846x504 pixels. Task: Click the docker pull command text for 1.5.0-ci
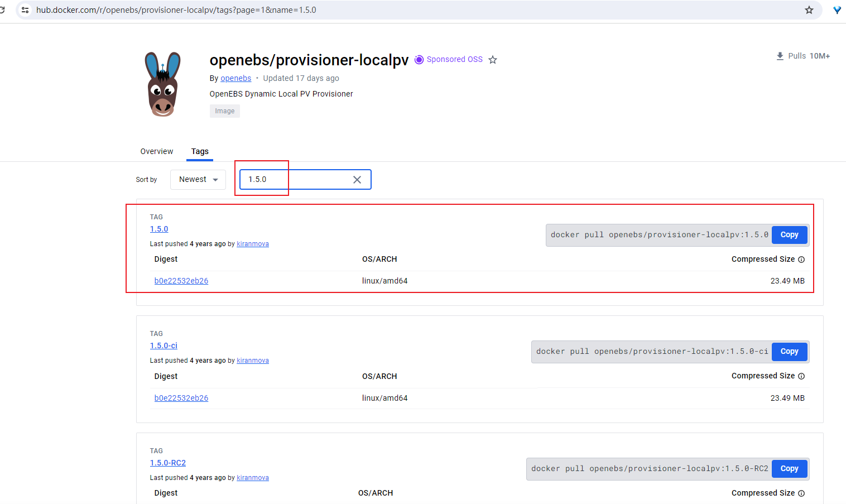(x=652, y=352)
